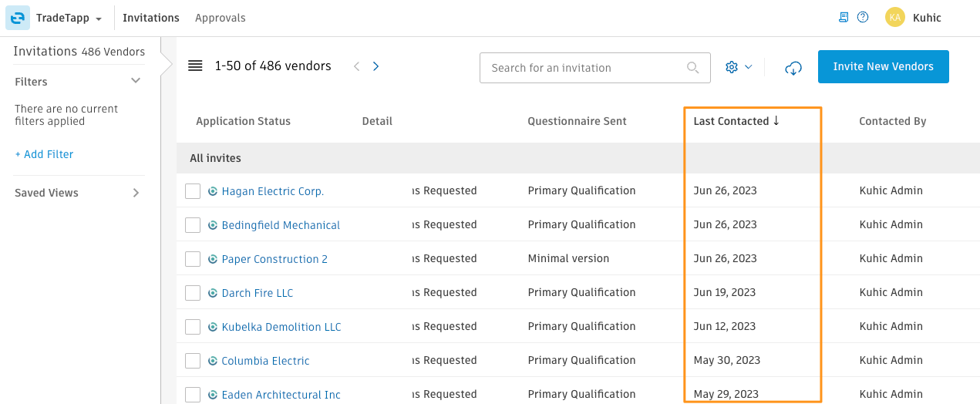The image size is (980, 404).
Task: Open the Columbia Electric vendor link
Action: click(265, 361)
